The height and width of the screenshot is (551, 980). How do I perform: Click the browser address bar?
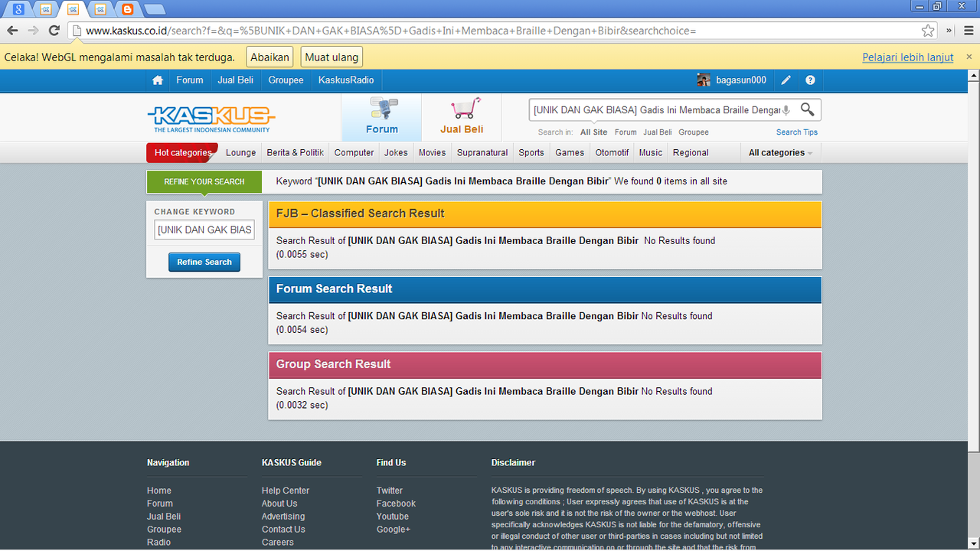pyautogui.click(x=498, y=31)
